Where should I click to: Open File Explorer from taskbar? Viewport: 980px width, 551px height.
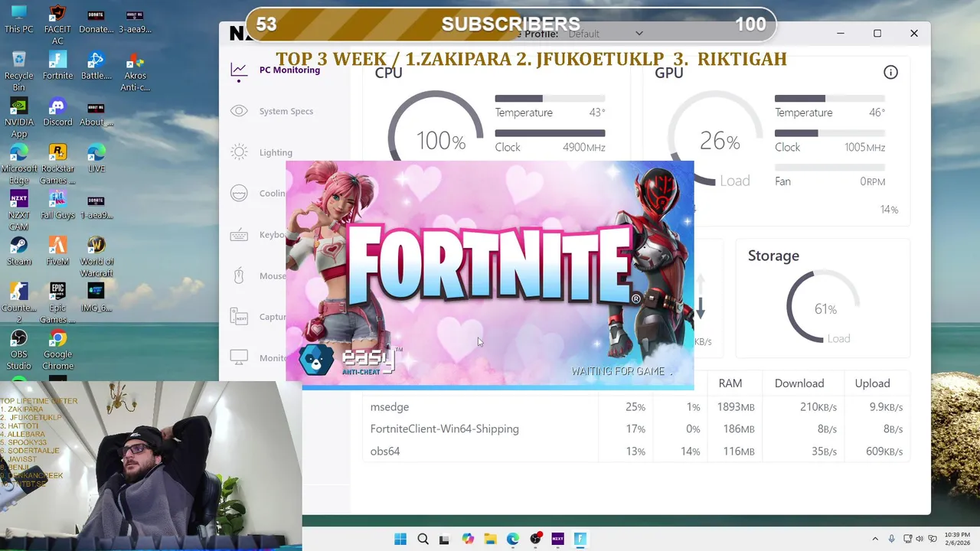(490, 539)
